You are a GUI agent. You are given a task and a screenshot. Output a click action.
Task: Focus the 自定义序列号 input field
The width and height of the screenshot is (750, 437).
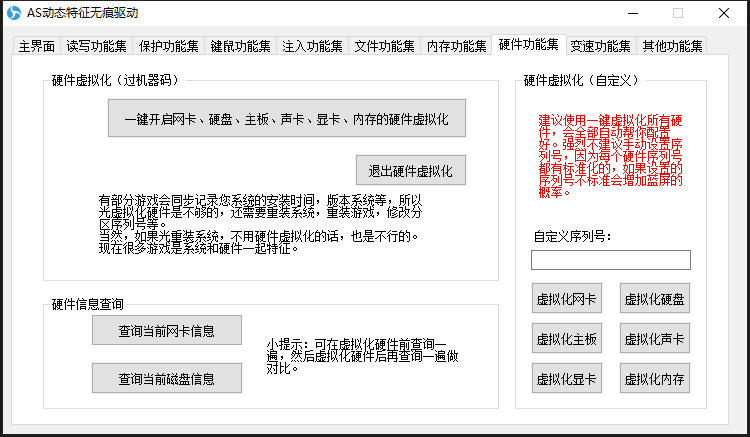pos(610,260)
